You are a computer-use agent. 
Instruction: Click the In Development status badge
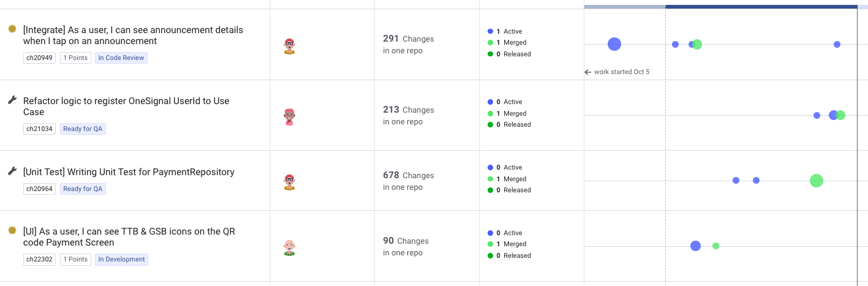(121, 260)
